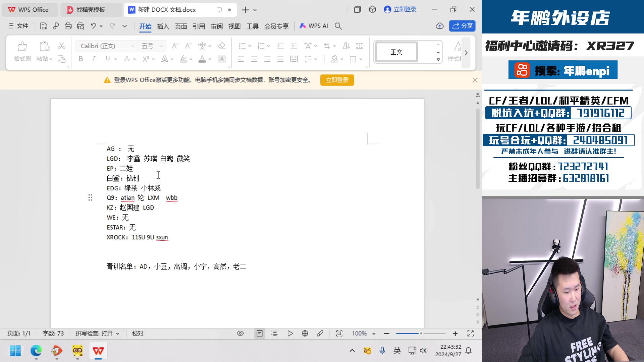Select the format painter (格式刷) tool
This screenshot has width=644, height=362.
(x=21, y=51)
